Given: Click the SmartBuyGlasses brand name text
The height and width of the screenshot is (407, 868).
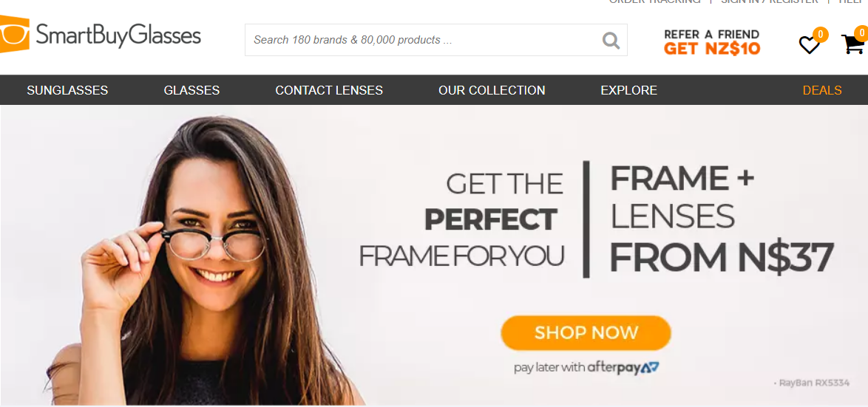Looking at the screenshot, I should point(118,36).
